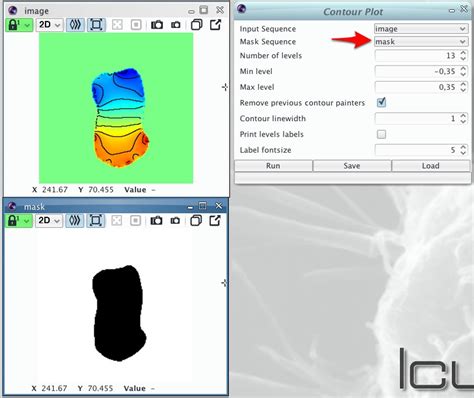Close the Contour Plot window

point(464,9)
